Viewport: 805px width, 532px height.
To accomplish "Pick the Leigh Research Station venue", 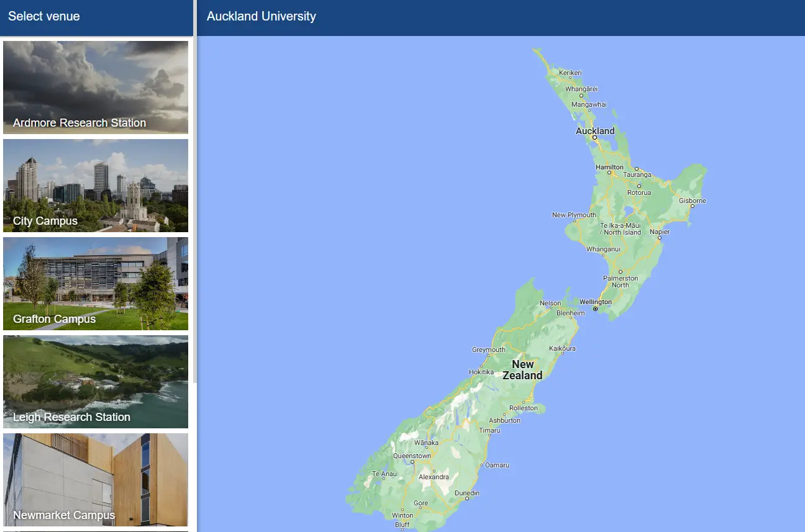I will click(x=96, y=382).
